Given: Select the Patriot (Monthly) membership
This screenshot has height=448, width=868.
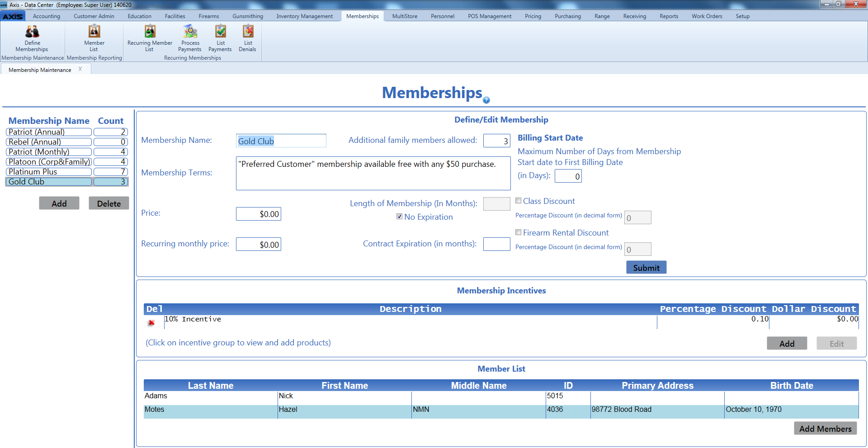Looking at the screenshot, I should (49, 152).
